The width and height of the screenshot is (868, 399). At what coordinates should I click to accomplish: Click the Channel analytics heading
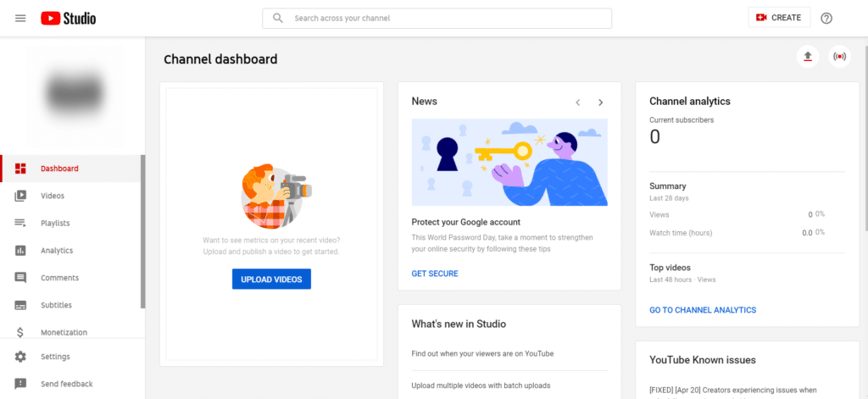tap(690, 102)
